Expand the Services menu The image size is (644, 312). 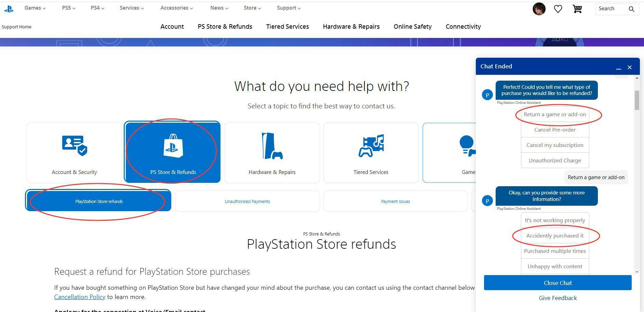pos(132,8)
